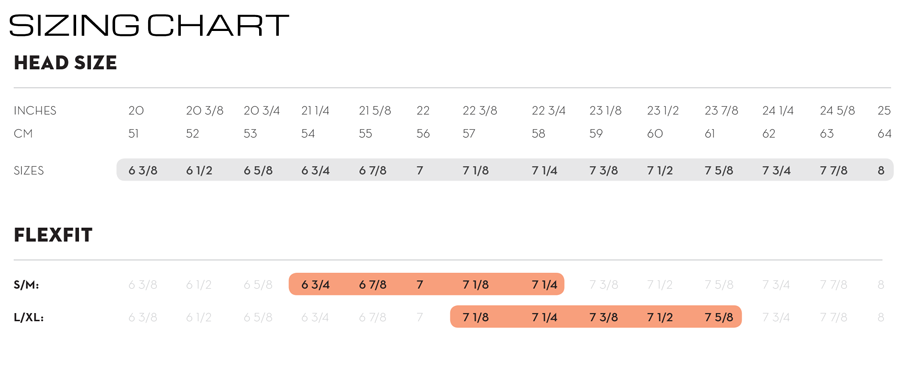Click the FLEXFIT section heading

[x=53, y=235]
